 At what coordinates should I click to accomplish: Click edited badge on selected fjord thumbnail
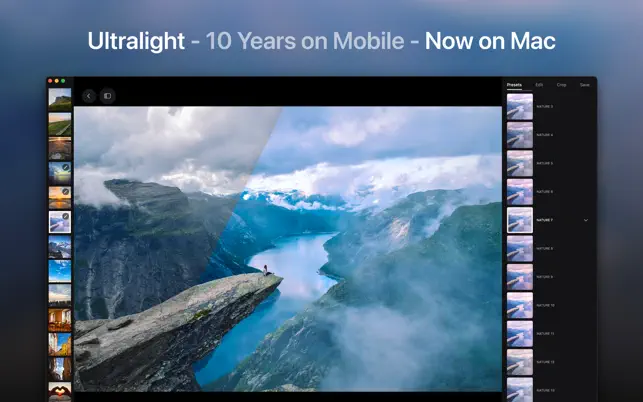coord(66,216)
